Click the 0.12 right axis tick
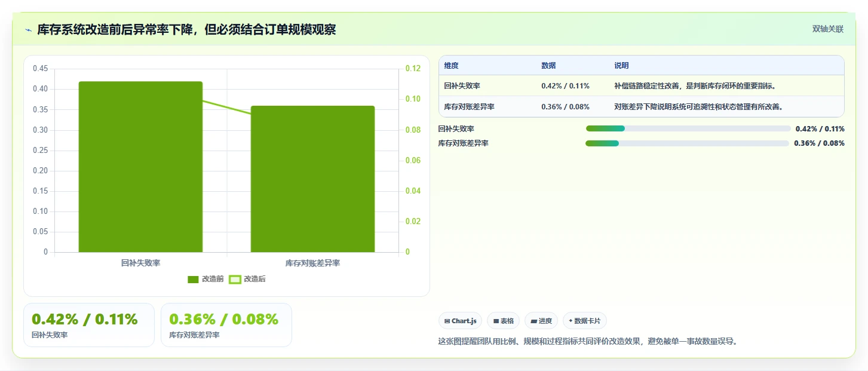 [x=413, y=69]
